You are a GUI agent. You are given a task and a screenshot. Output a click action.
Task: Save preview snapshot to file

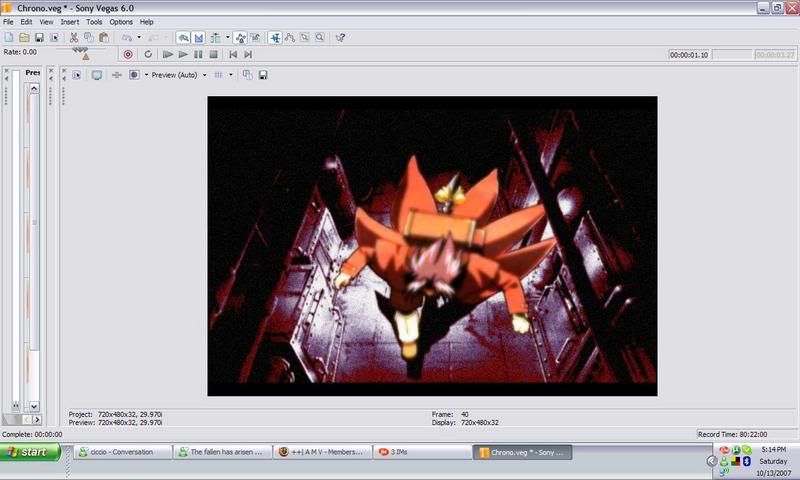[263, 75]
